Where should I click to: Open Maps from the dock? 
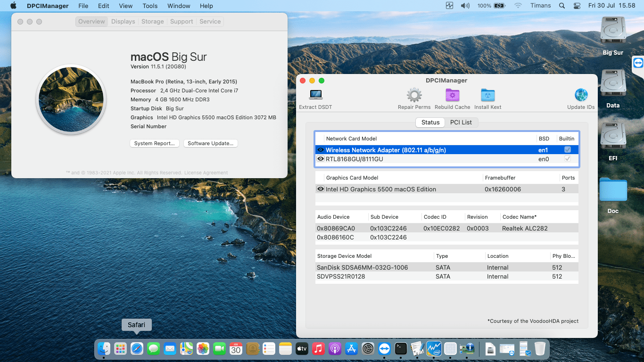pyautogui.click(x=186, y=349)
